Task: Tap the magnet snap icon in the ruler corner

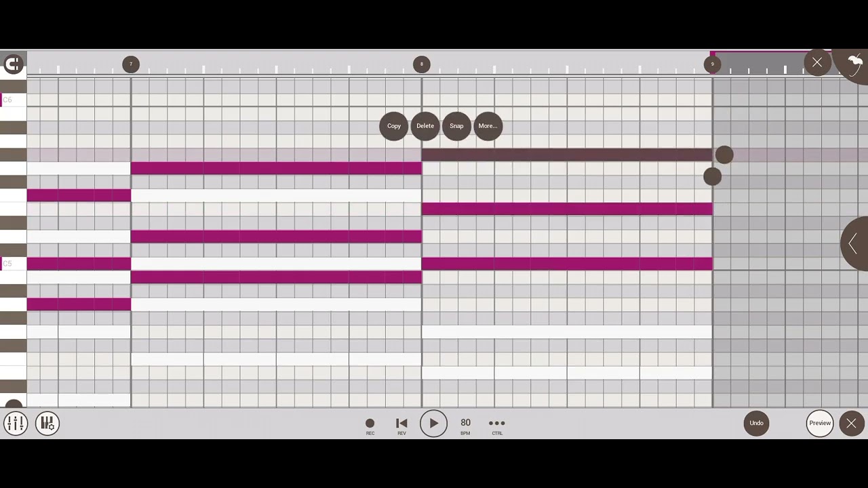Action: coord(13,64)
